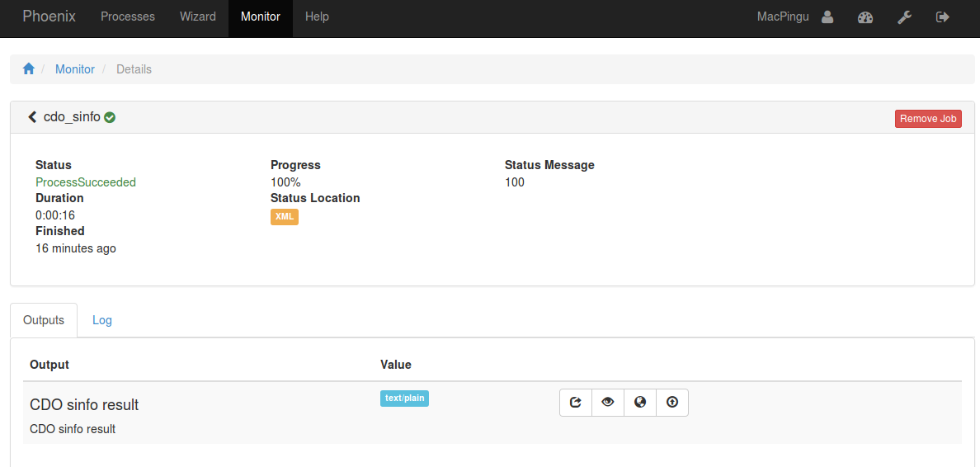Screen dimensions: 980x467
Task: Go to home via breadcrumb house icon
Action: tap(29, 68)
